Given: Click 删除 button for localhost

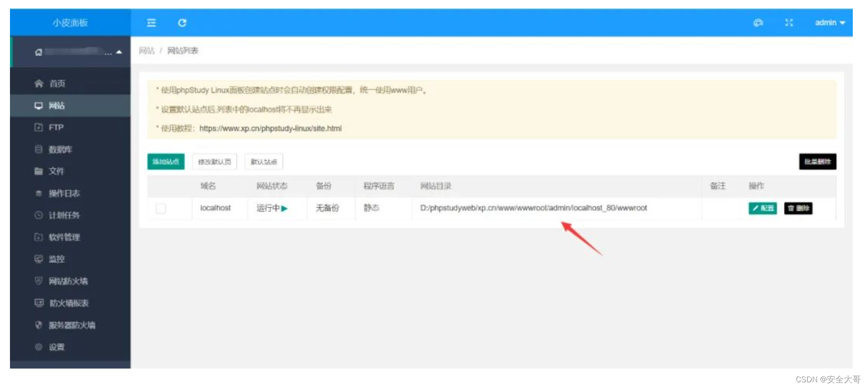Looking at the screenshot, I should point(798,208).
